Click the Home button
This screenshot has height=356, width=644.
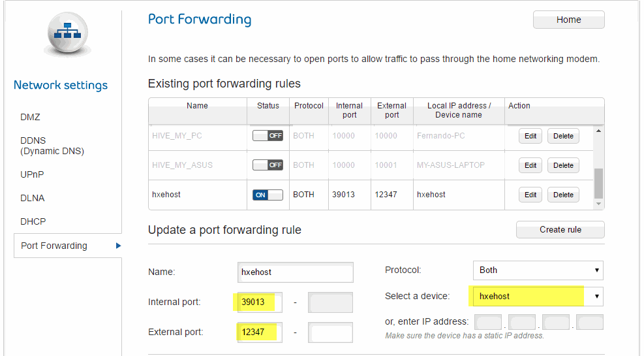click(569, 20)
